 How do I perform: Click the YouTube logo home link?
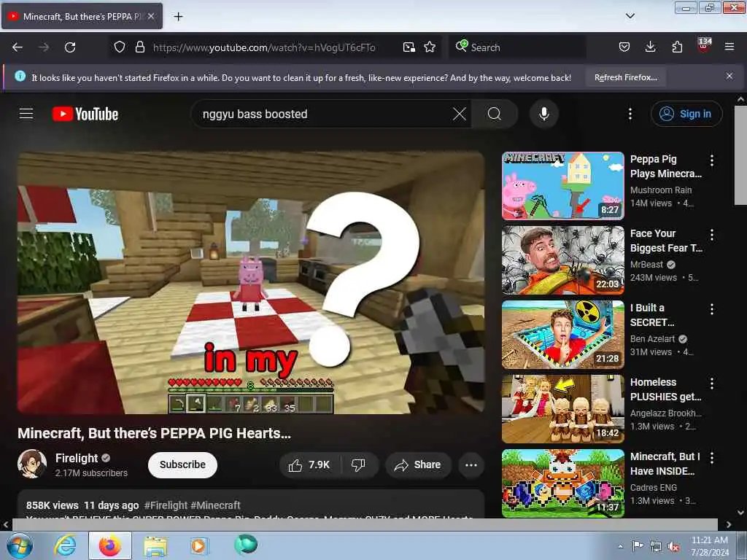pos(85,114)
